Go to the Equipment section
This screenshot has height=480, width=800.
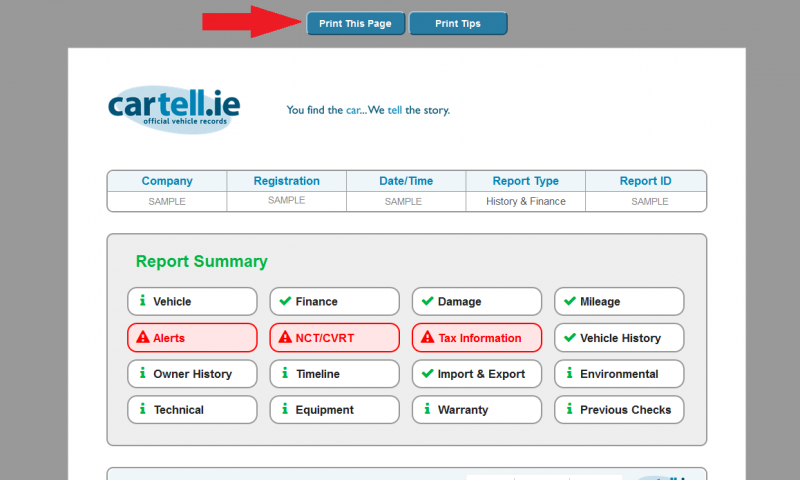point(335,410)
